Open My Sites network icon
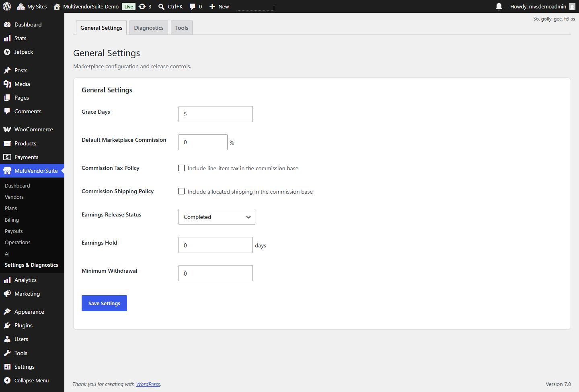 pyautogui.click(x=21, y=6)
